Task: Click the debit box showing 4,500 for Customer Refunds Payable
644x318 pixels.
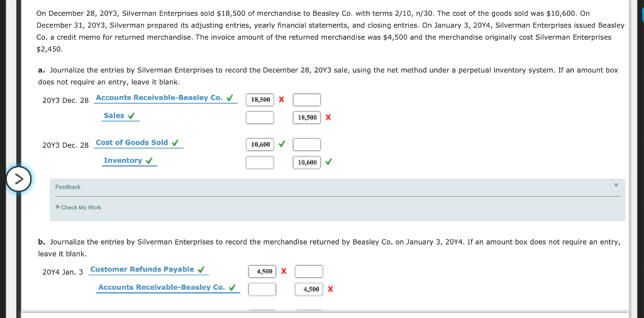Action: (x=262, y=271)
